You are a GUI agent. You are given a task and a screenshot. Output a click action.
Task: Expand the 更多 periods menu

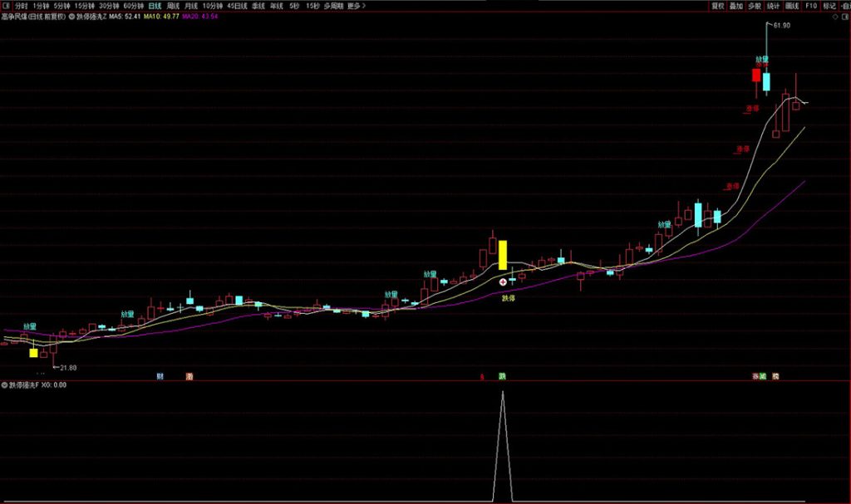[x=355, y=5]
